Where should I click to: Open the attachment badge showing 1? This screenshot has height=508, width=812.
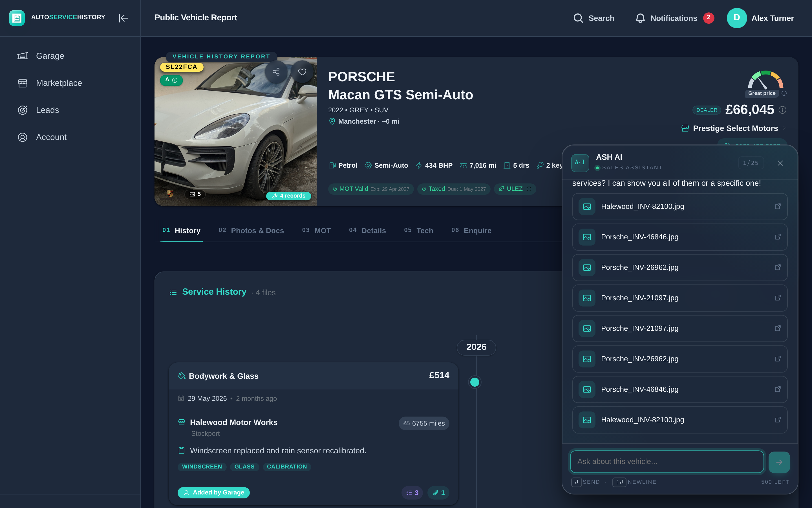(438, 492)
